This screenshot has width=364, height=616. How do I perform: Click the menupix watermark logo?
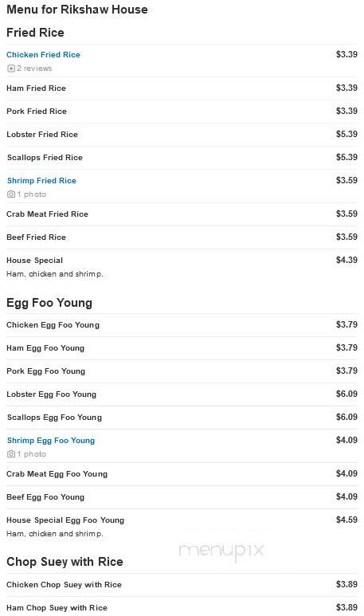click(x=221, y=550)
